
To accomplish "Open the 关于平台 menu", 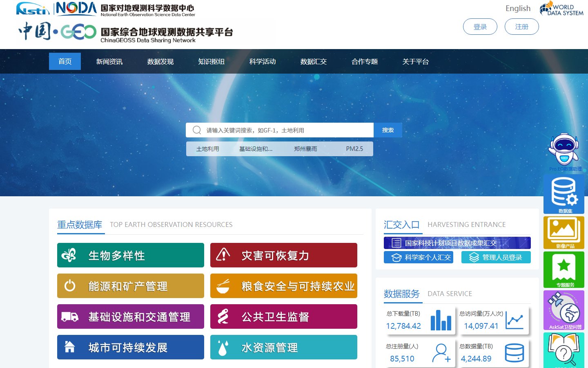I will pos(416,61).
